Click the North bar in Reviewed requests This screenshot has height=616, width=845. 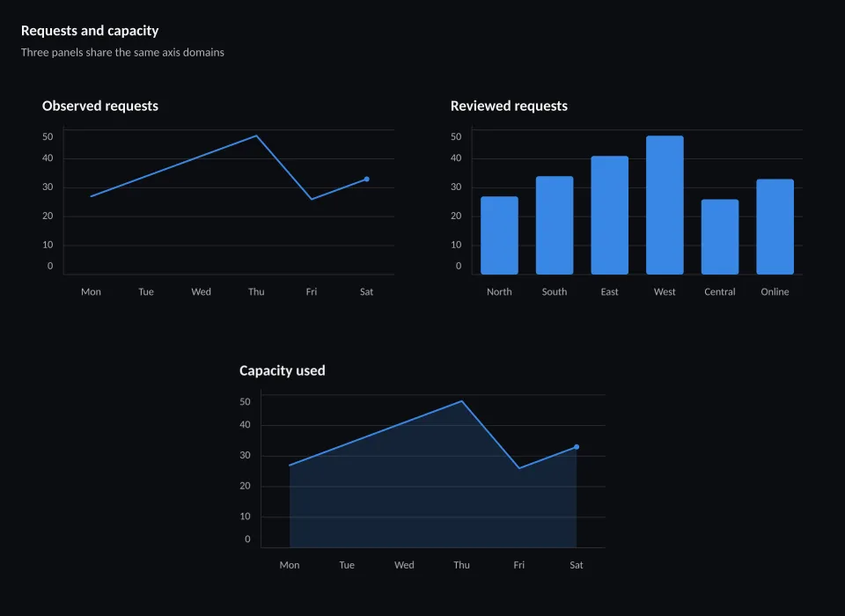[x=499, y=236]
